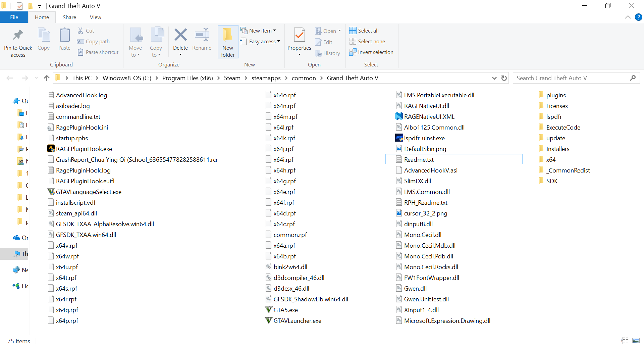Click the Copy ribbon icon
The image size is (644, 347).
tap(44, 35)
